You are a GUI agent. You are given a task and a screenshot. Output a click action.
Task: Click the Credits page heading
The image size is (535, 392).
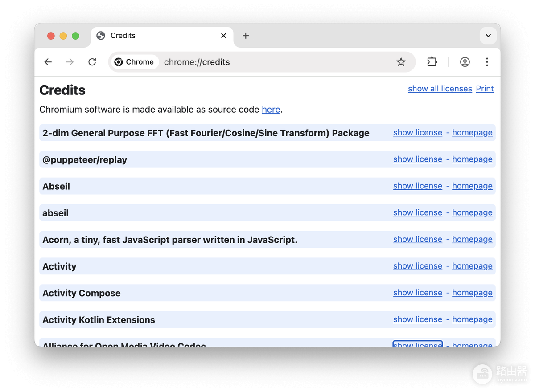tap(62, 90)
